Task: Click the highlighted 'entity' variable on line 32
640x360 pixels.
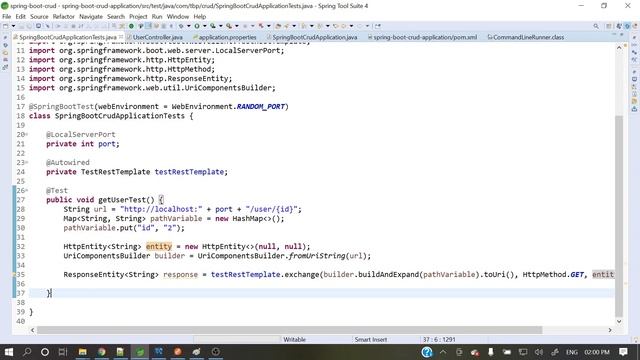Action: click(x=159, y=247)
